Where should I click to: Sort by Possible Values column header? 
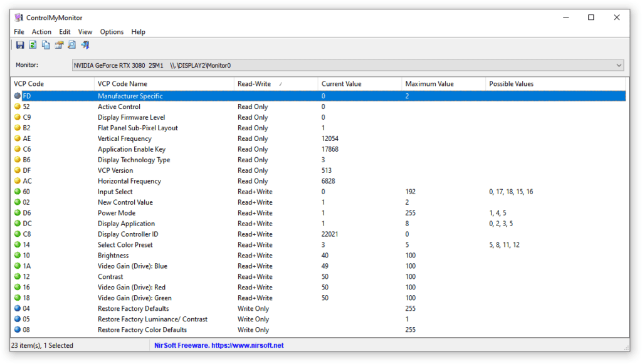coord(555,84)
